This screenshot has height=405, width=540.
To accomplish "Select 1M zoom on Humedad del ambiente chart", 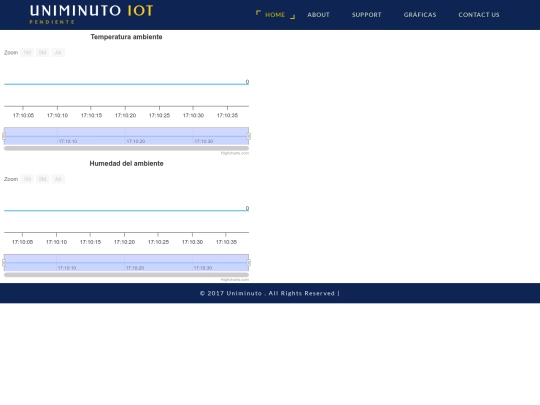I will (x=27, y=179).
